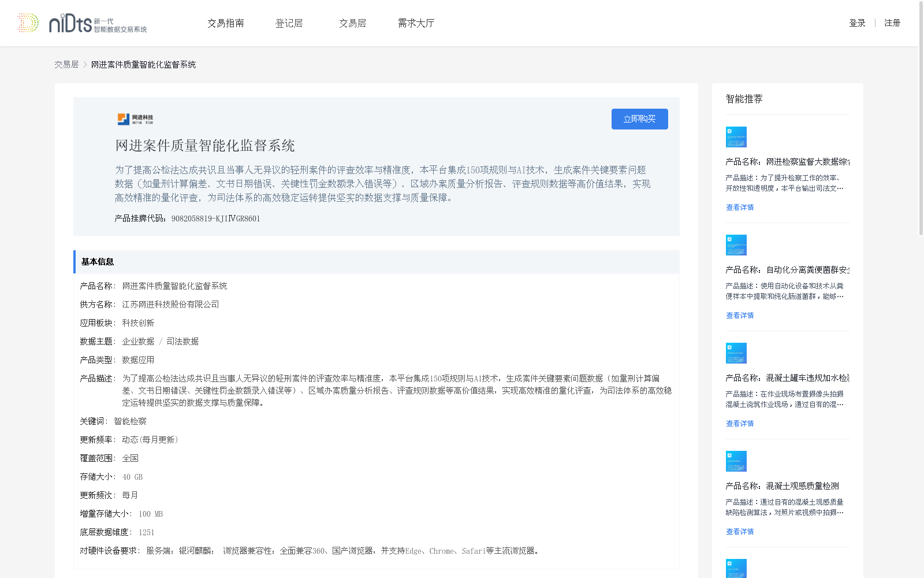Open the 交易指南 menu
Viewport: 924px width, 578px height.
tap(226, 23)
